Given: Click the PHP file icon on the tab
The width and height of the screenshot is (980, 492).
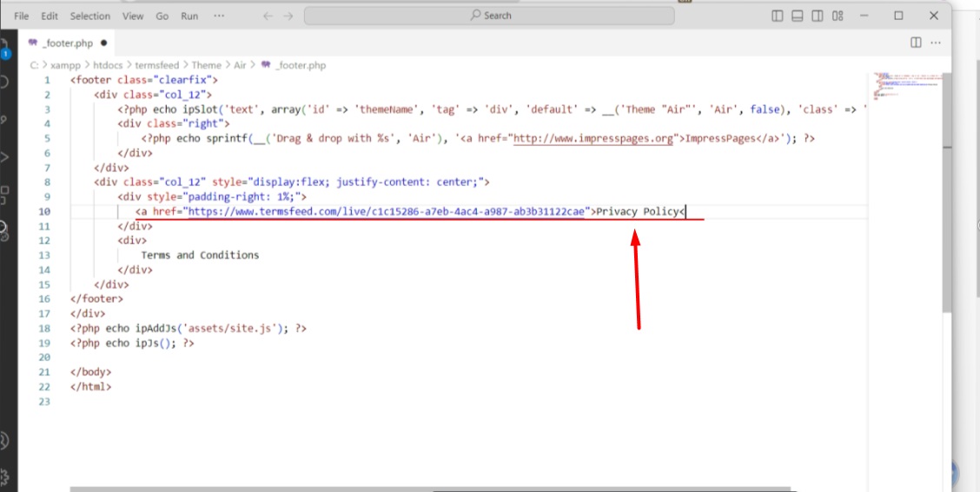Looking at the screenshot, I should [x=32, y=43].
